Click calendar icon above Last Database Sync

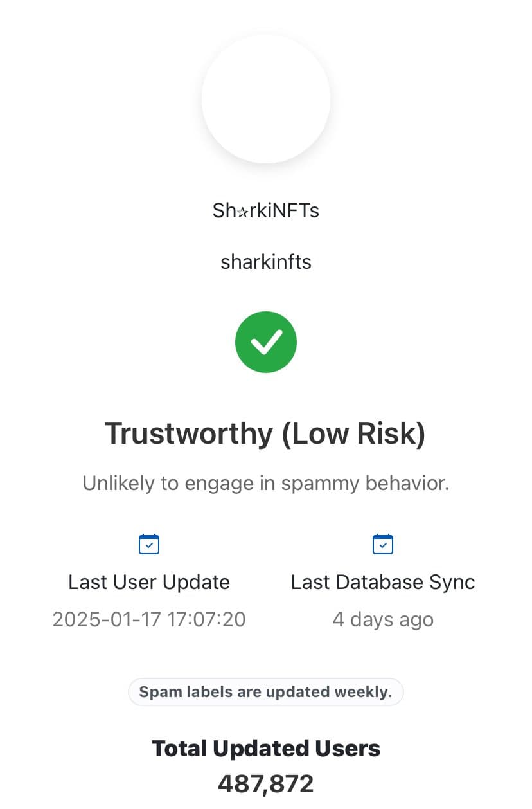pyautogui.click(x=383, y=544)
